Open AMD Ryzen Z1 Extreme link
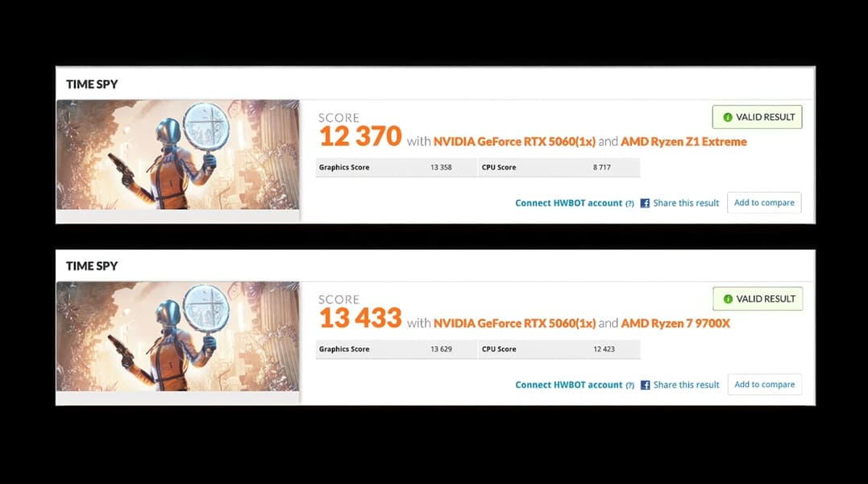Image resolution: width=868 pixels, height=484 pixels. [x=683, y=142]
